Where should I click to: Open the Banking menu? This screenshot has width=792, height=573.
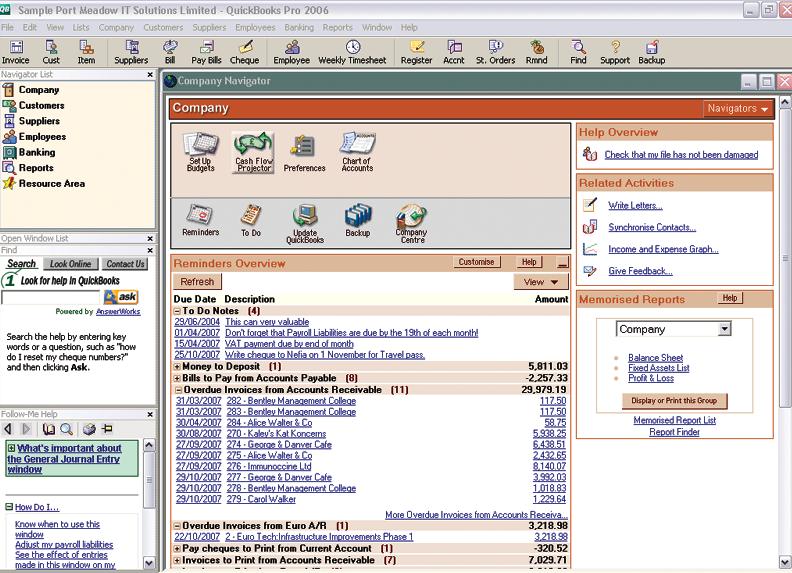click(299, 27)
